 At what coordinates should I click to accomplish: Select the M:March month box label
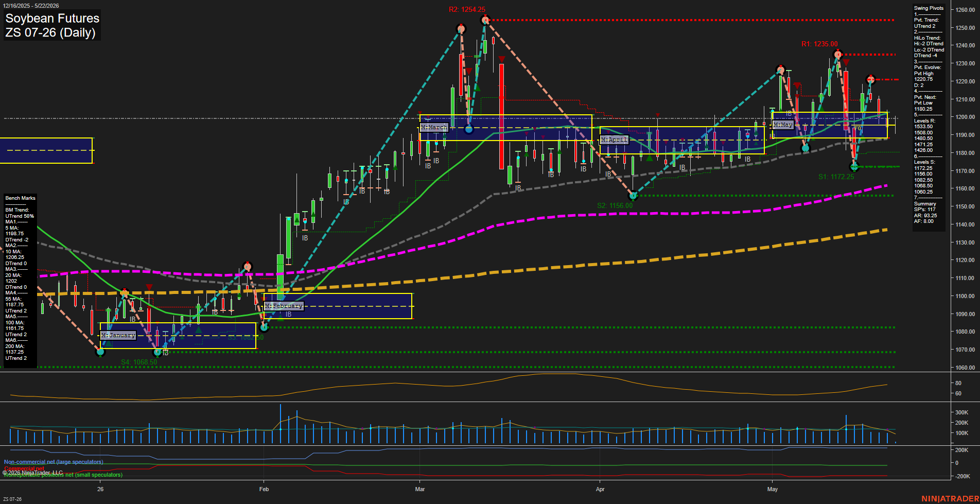click(x=434, y=127)
